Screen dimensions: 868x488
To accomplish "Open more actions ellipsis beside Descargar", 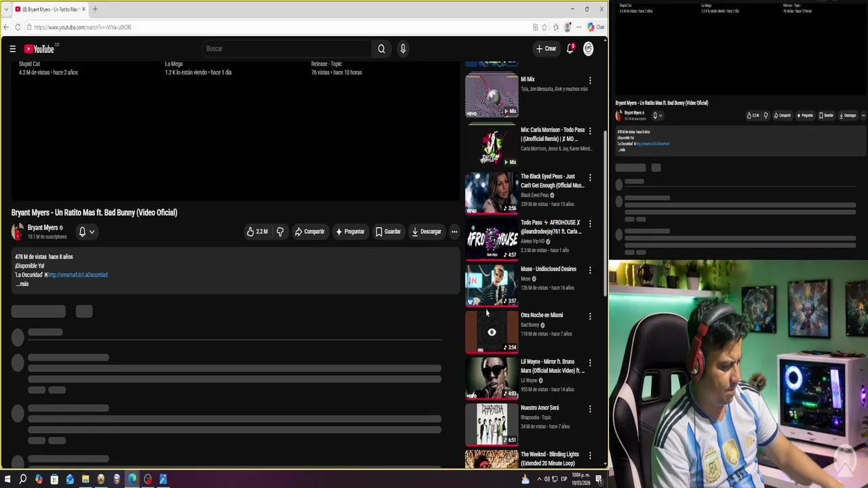I will (454, 232).
